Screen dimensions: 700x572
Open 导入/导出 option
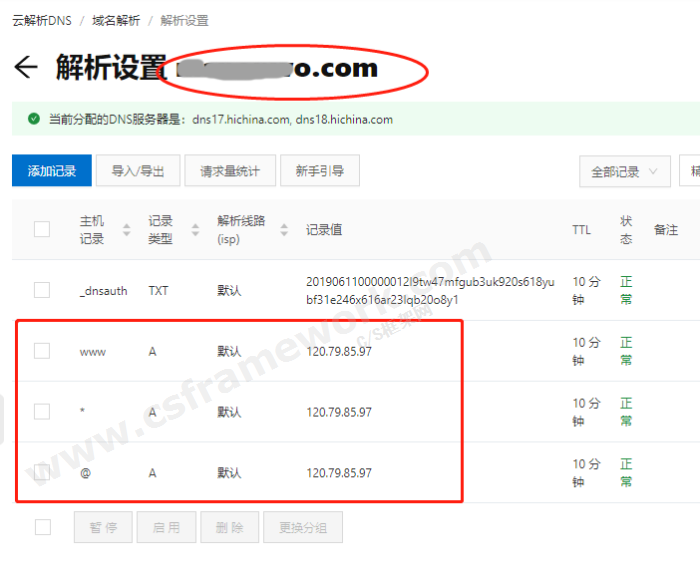[x=138, y=171]
